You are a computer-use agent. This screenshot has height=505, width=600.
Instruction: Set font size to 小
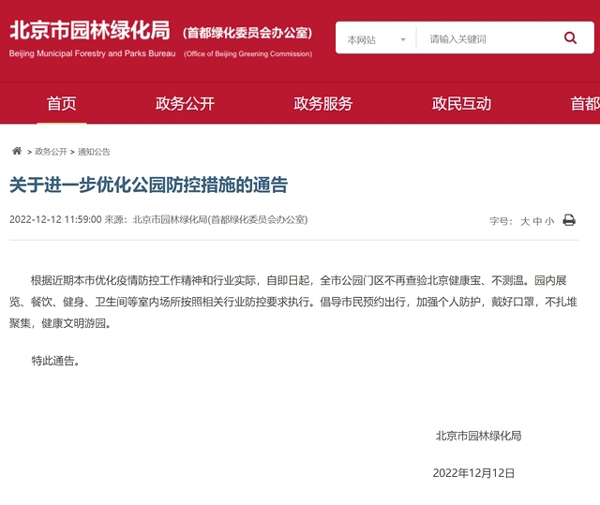(549, 221)
